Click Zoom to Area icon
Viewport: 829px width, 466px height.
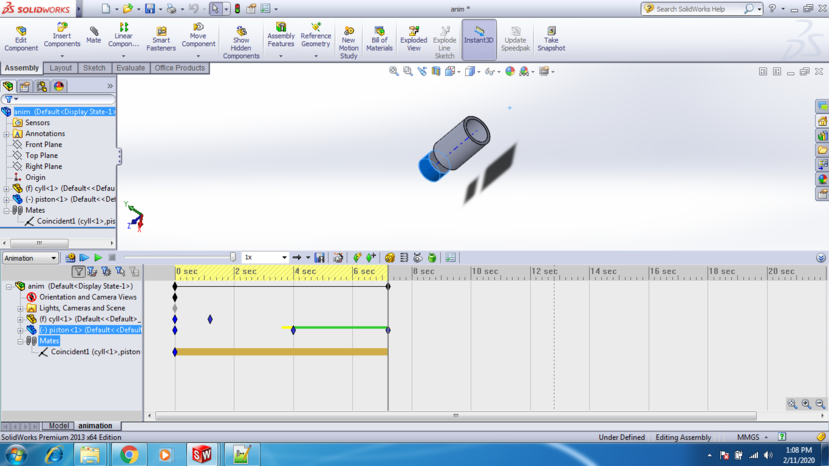tap(408, 71)
